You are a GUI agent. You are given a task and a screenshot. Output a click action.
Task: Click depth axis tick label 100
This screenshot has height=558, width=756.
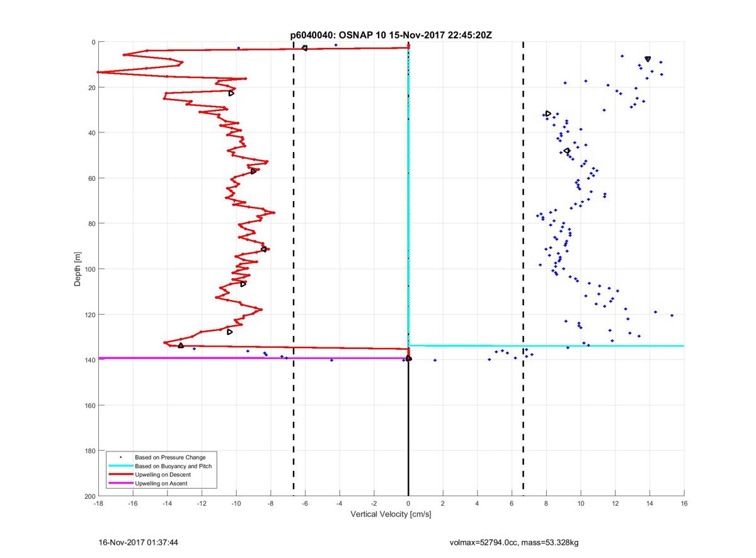coord(89,269)
